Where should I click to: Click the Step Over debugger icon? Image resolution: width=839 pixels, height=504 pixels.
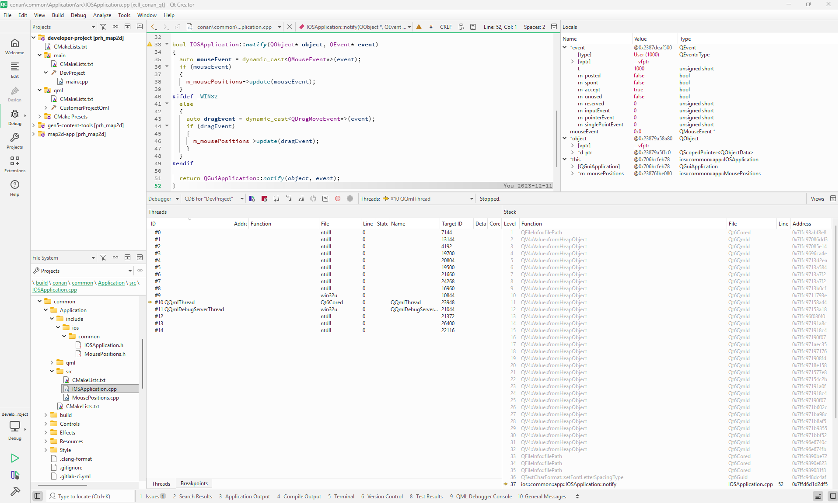[x=276, y=199]
